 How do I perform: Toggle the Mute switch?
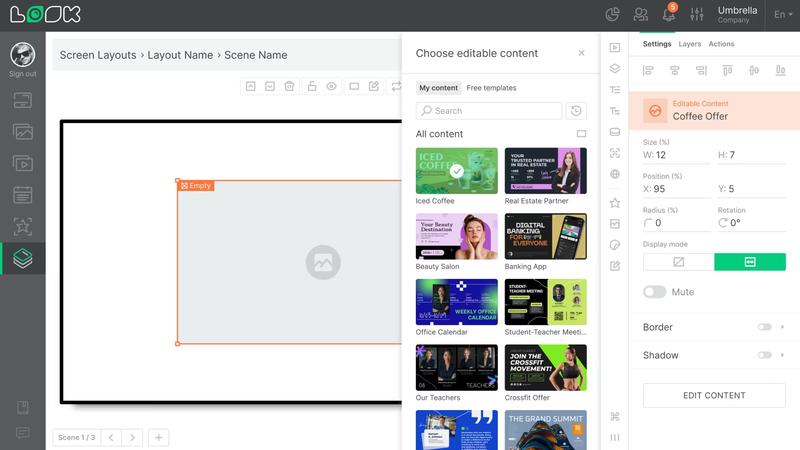coord(655,292)
